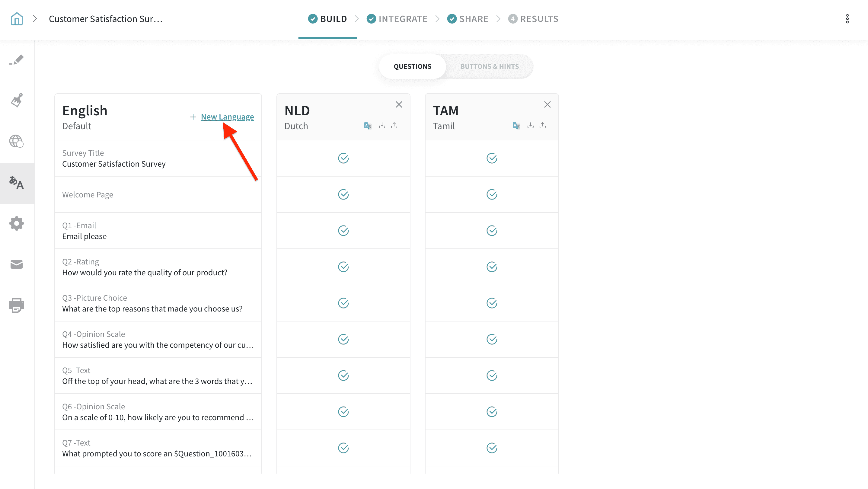
Task: Open the globe icon in sidebar
Action: coord(16,141)
